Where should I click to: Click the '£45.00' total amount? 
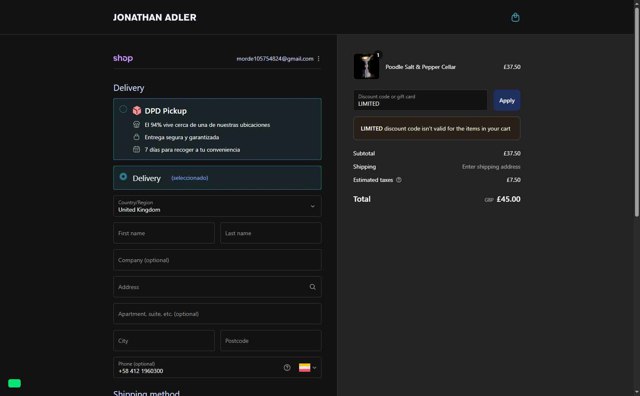pyautogui.click(x=508, y=199)
